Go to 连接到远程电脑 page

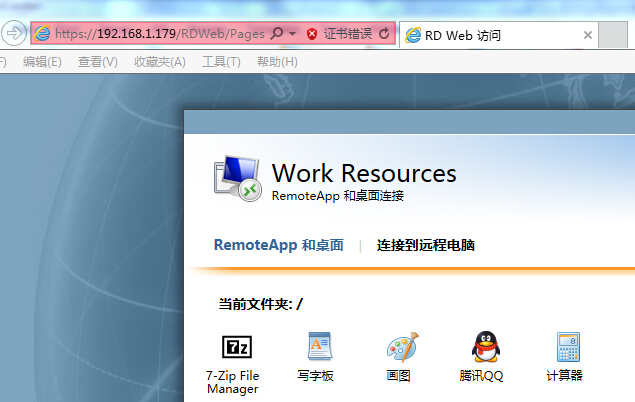(426, 245)
